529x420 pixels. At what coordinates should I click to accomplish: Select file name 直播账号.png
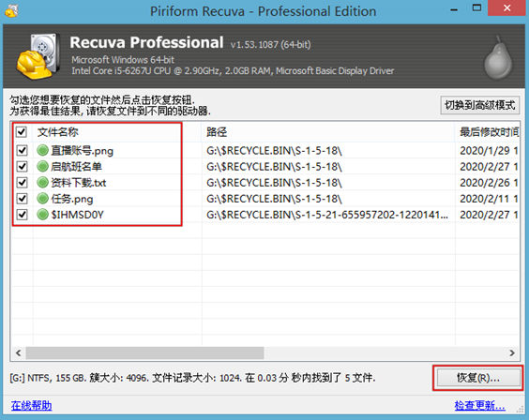click(82, 150)
